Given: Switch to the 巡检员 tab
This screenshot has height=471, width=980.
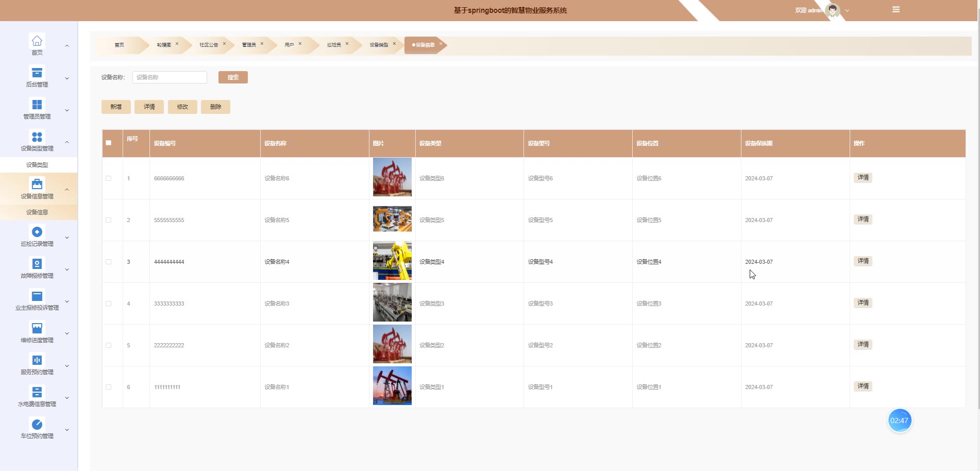Looking at the screenshot, I should pos(334,45).
